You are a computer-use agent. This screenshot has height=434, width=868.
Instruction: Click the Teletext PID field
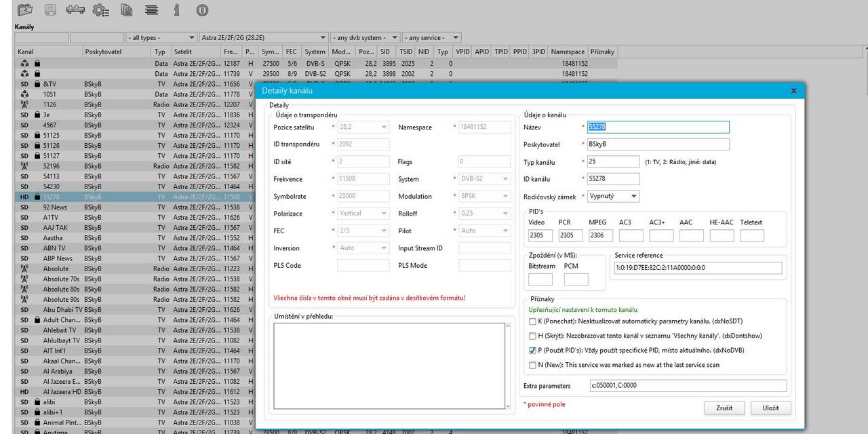[752, 235]
